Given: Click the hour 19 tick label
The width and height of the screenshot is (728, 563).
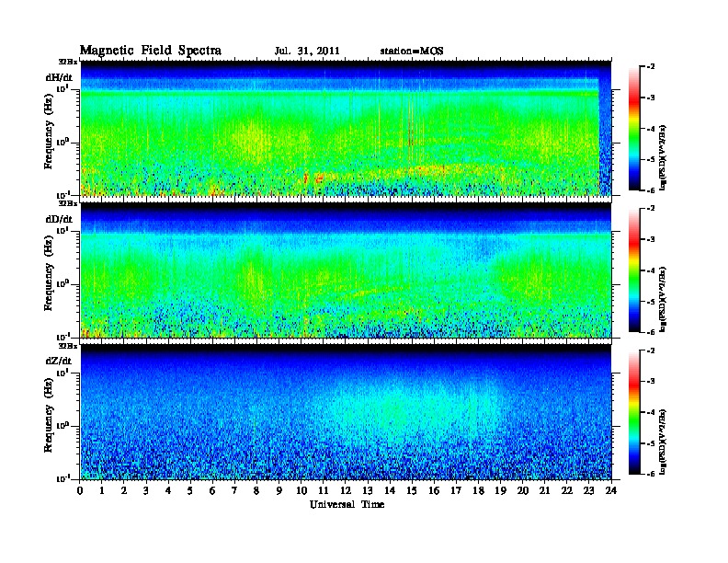Looking at the screenshot, I should coord(500,490).
